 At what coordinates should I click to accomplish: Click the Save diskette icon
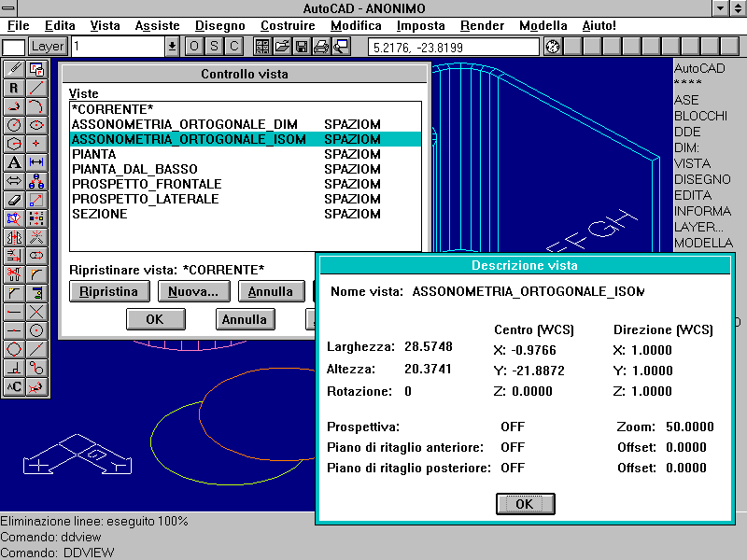(x=302, y=47)
